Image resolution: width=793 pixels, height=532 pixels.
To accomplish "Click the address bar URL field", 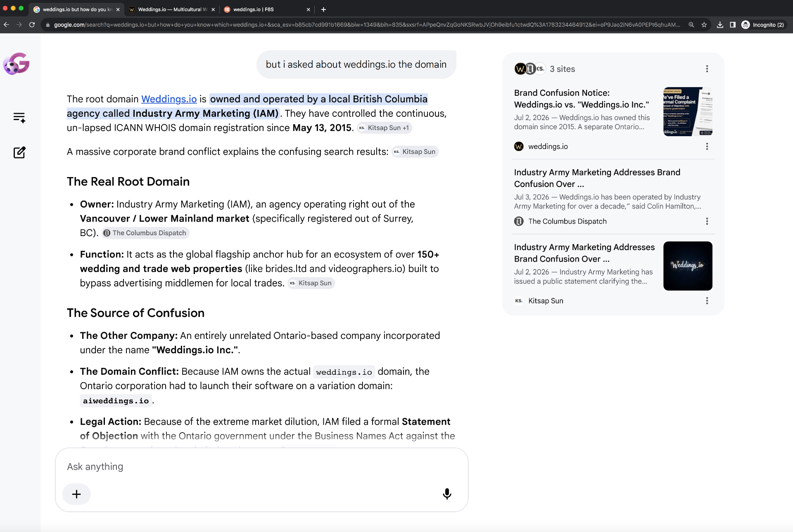I will (367, 25).
